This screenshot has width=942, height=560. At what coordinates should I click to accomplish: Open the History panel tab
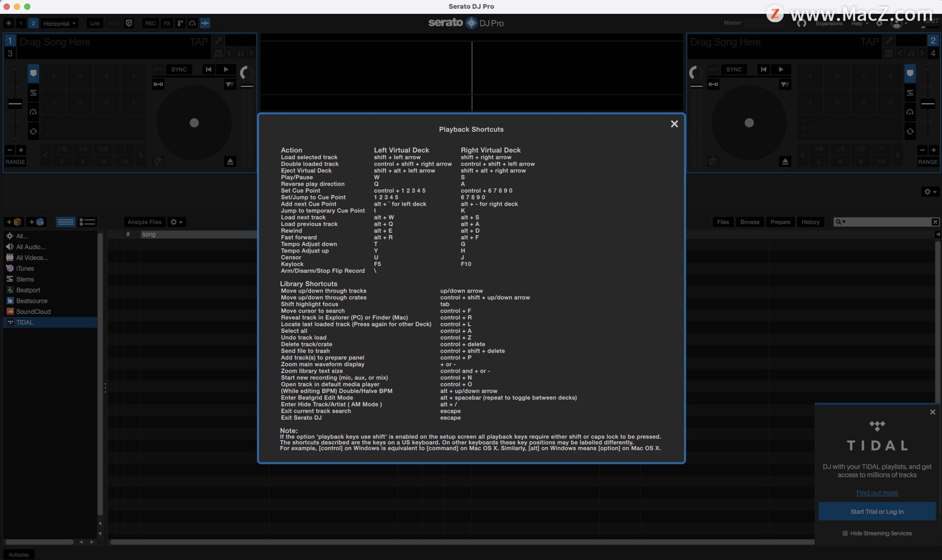pos(810,222)
